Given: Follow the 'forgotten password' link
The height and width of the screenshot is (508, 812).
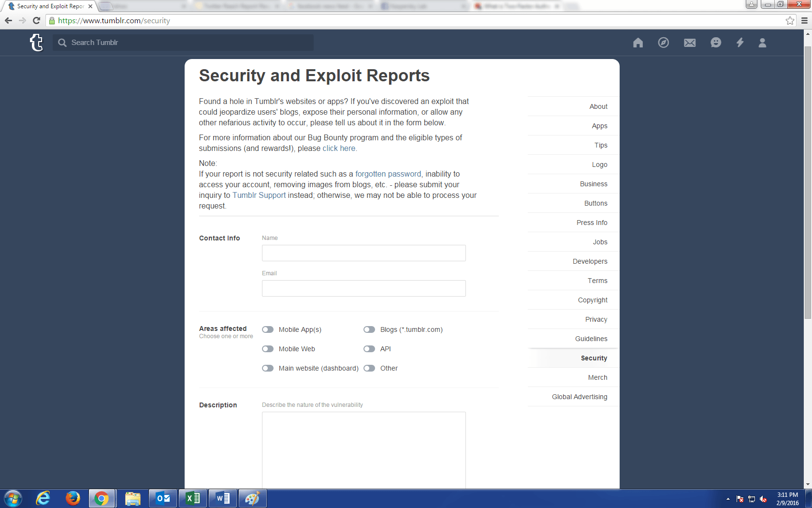Looking at the screenshot, I should pos(388,174).
